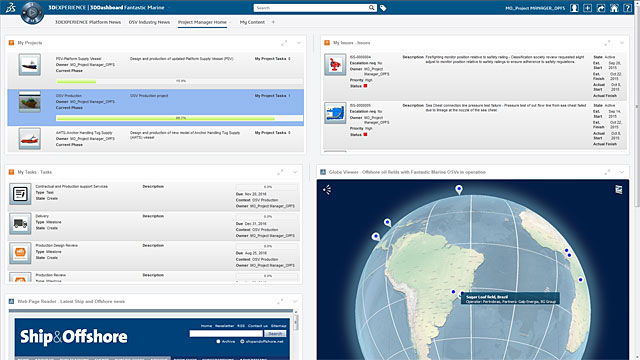640x360 pixels.
Task: Click Ship&Offshore site search field
Action: [x=226, y=333]
